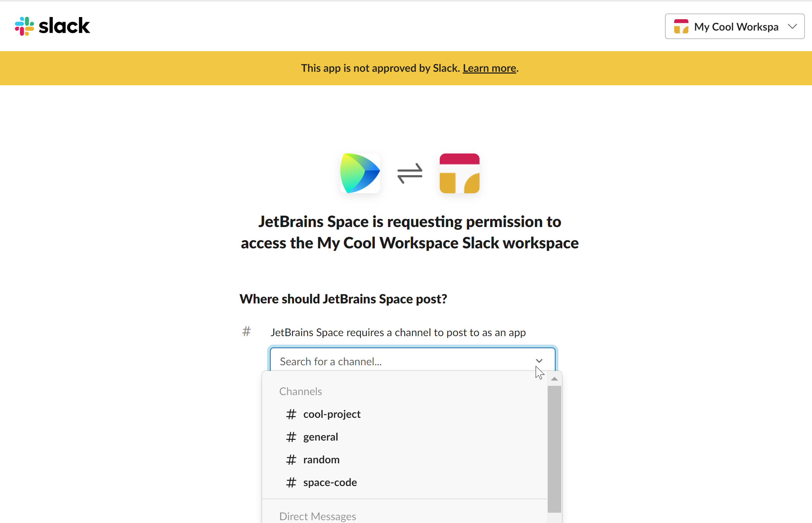
Task: Select the general channel
Action: tap(320, 437)
